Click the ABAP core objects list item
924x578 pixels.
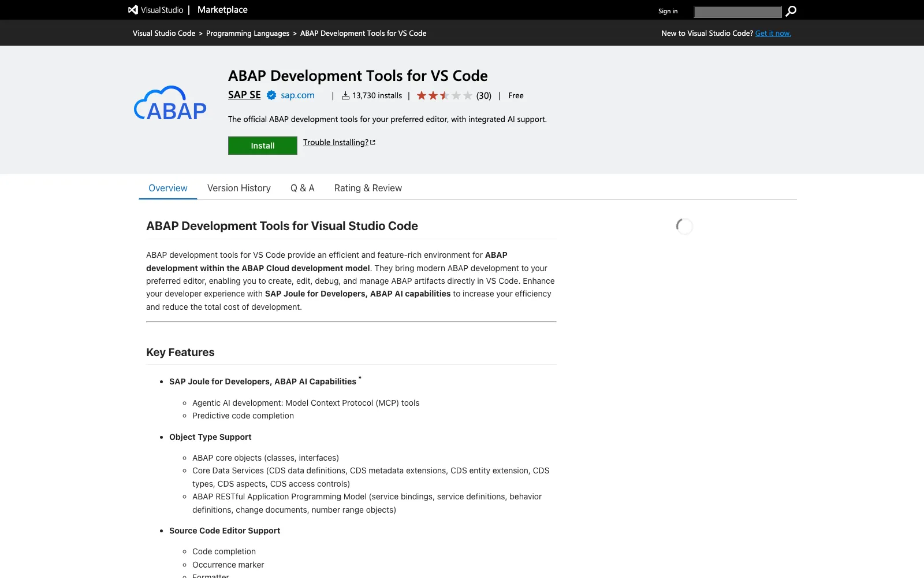[x=266, y=458]
